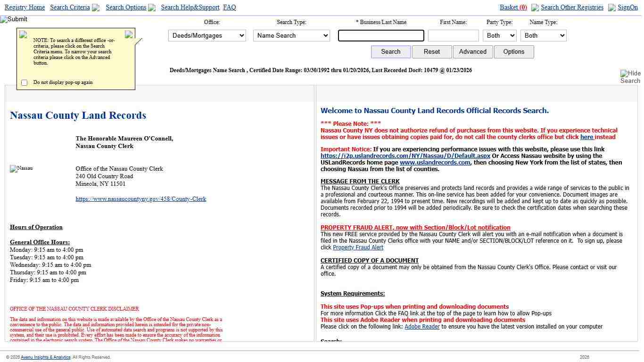Click the arrow icon beside Search Options
Image resolution: width=644 pixels, height=362 pixels.
152,8
